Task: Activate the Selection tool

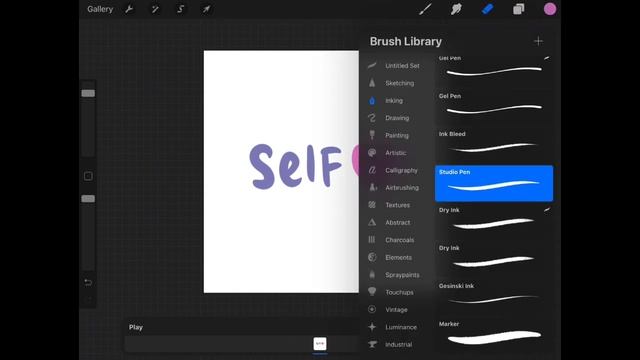Action: [180, 9]
